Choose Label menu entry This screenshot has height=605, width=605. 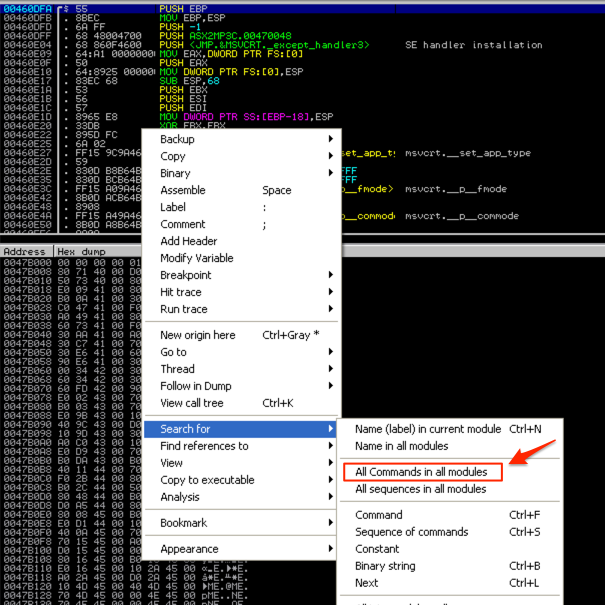tap(241, 207)
